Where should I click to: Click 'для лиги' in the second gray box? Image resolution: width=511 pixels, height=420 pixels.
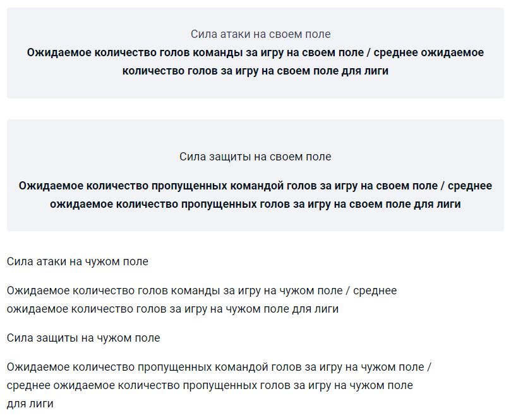pyautogui.click(x=437, y=204)
